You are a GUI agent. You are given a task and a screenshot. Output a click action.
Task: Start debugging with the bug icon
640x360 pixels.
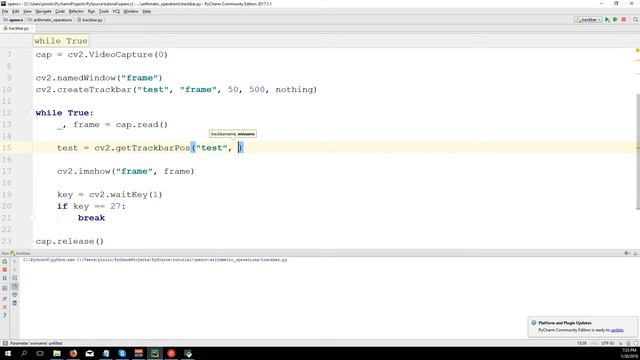(x=615, y=20)
